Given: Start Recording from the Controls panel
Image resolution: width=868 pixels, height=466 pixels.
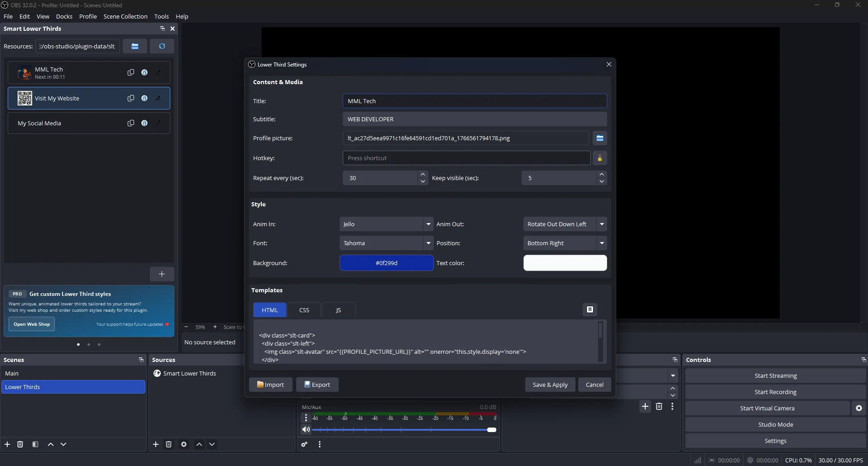Looking at the screenshot, I should (x=775, y=392).
